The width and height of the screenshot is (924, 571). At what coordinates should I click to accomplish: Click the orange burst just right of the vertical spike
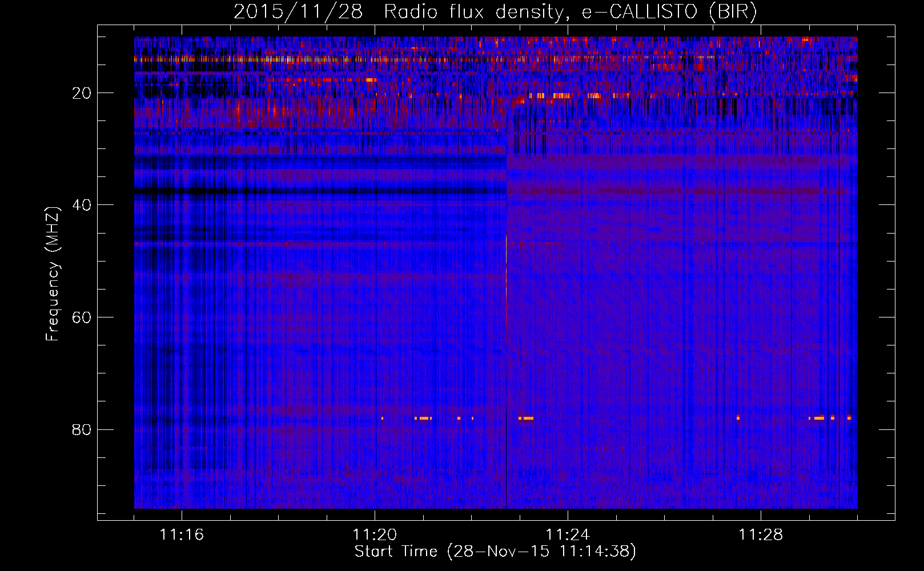pos(526,418)
